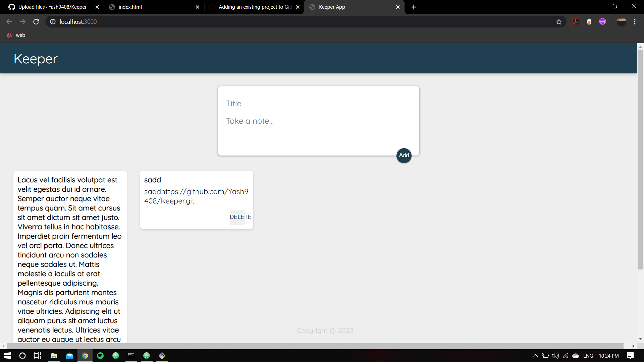The width and height of the screenshot is (644, 362).
Task: Open Chrome's three-dot menu
Action: tap(635, 22)
